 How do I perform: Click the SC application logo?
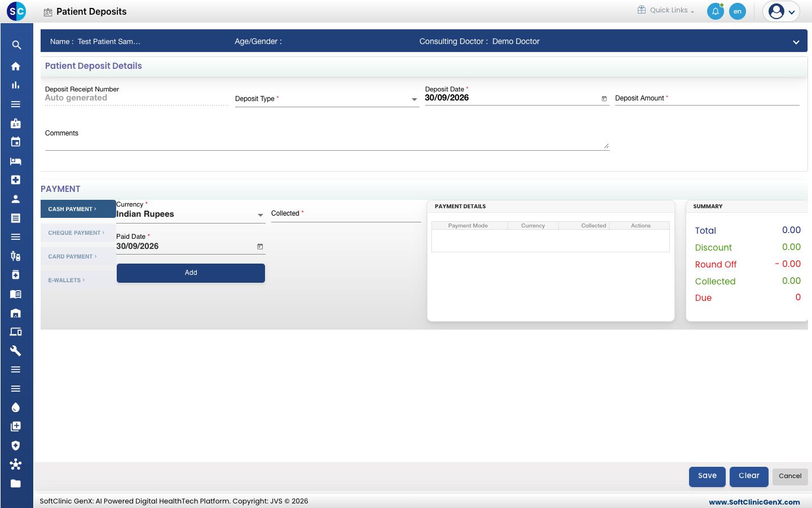pos(16,11)
